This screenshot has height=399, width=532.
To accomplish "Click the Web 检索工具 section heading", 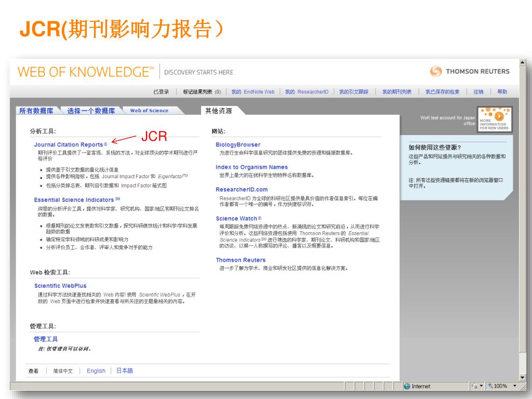I will pyautogui.click(x=50, y=272).
